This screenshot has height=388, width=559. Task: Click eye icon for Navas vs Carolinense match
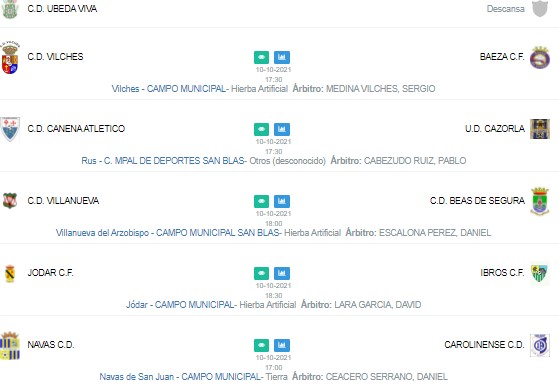click(x=261, y=346)
